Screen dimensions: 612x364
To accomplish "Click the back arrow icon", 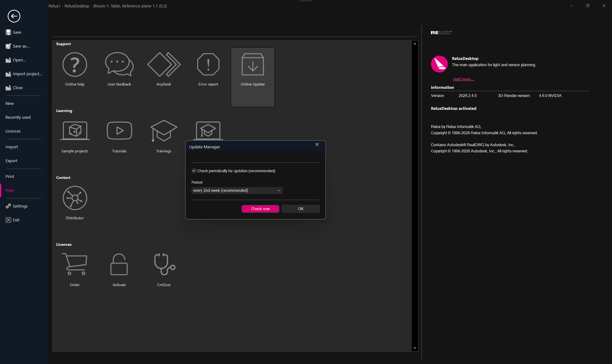I will (14, 16).
